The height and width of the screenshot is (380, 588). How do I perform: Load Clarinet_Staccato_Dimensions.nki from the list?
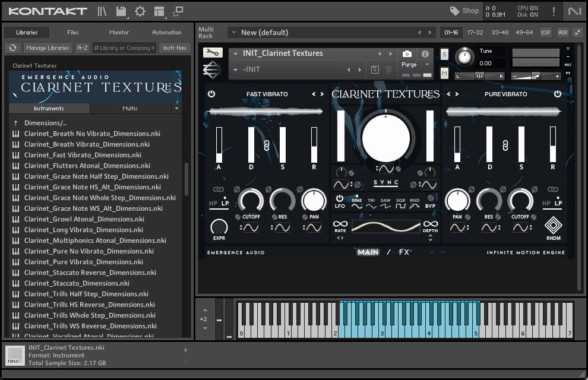77,283
